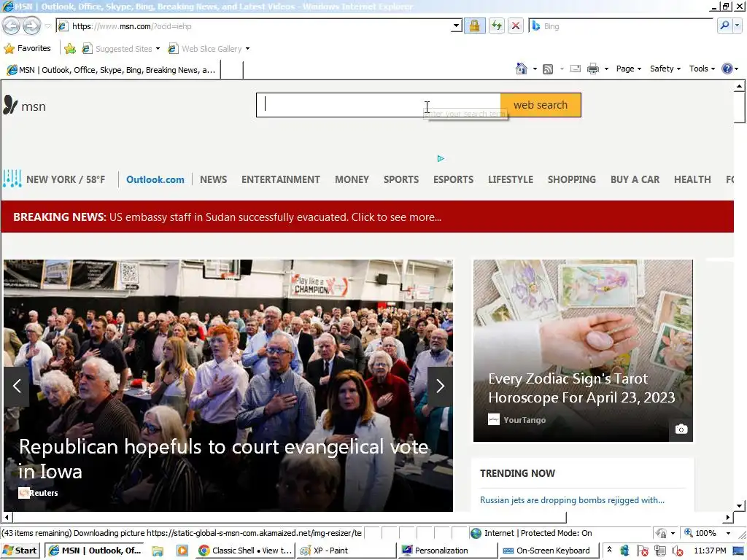Open a new blank tab

point(232,70)
